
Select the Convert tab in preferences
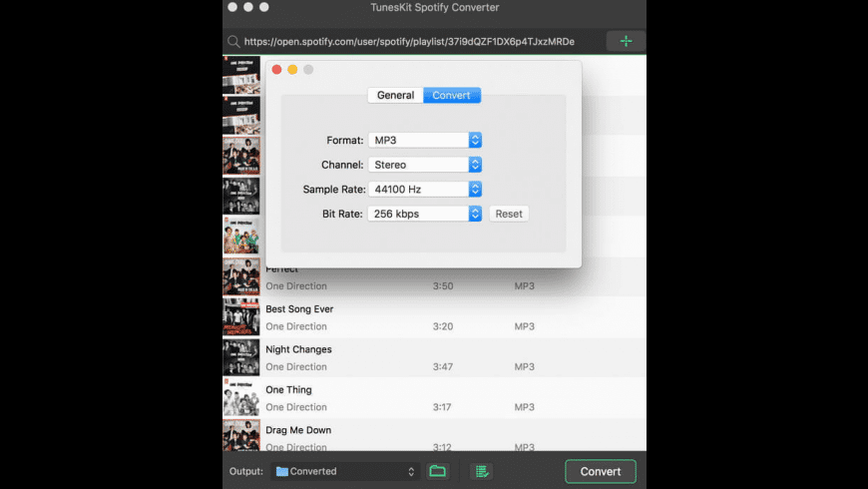[x=451, y=95]
